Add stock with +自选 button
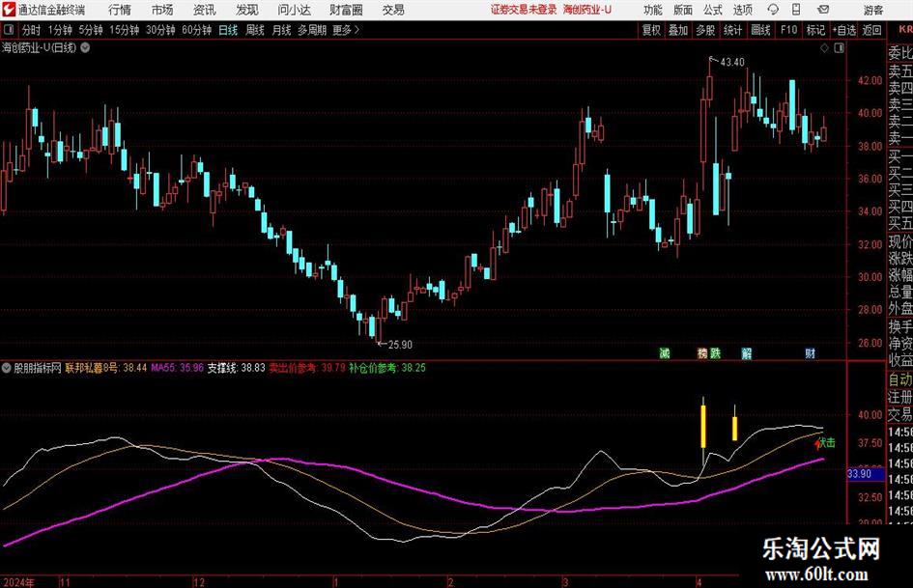The height and width of the screenshot is (588, 913). click(843, 30)
